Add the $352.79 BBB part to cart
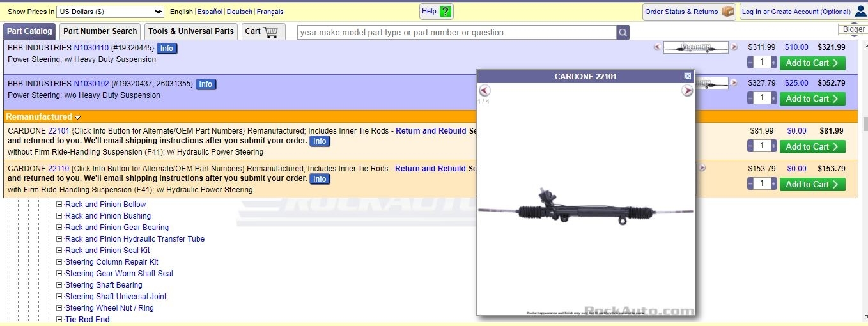The height and width of the screenshot is (326, 868). coord(812,98)
